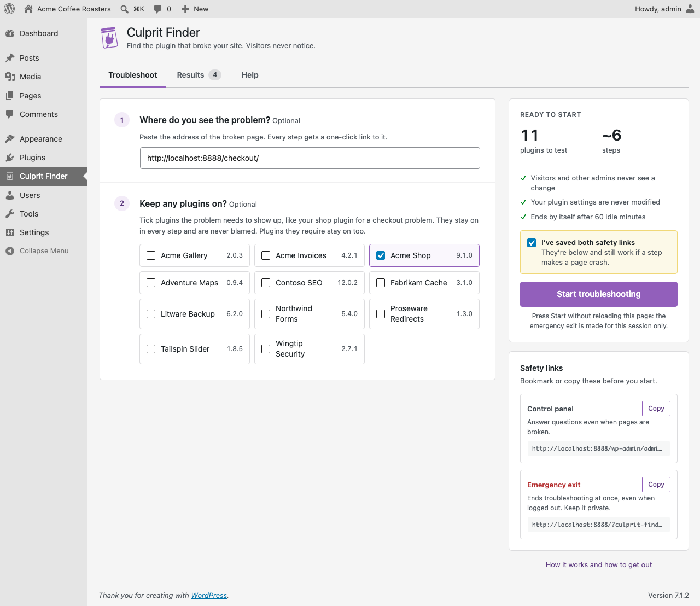Open the site home icon for Acme Coffee Roasters
The width and height of the screenshot is (700, 606).
click(x=28, y=9)
